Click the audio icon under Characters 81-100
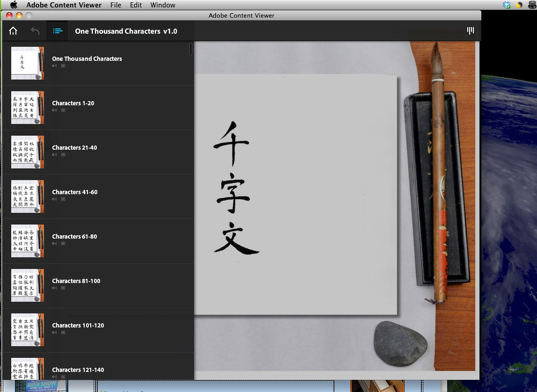 point(54,288)
